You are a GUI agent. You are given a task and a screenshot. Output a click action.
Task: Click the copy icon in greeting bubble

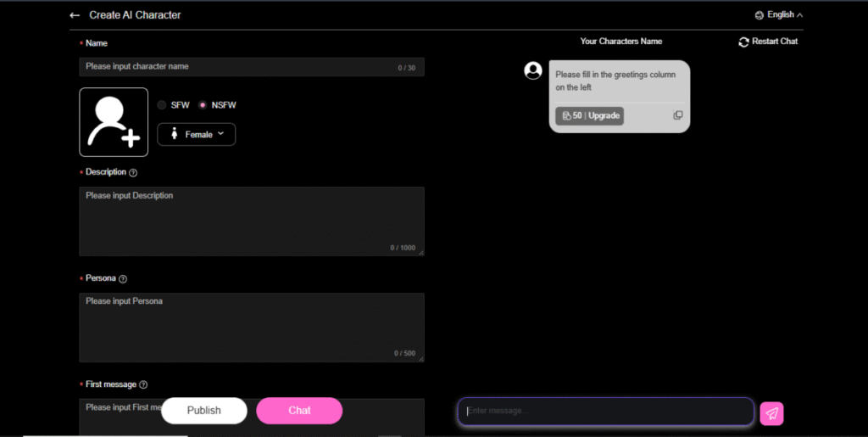coord(677,115)
